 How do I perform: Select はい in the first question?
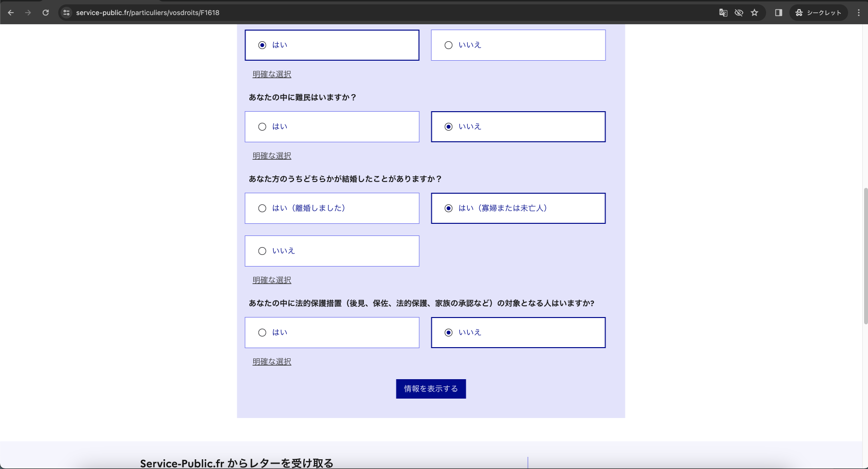click(332, 45)
